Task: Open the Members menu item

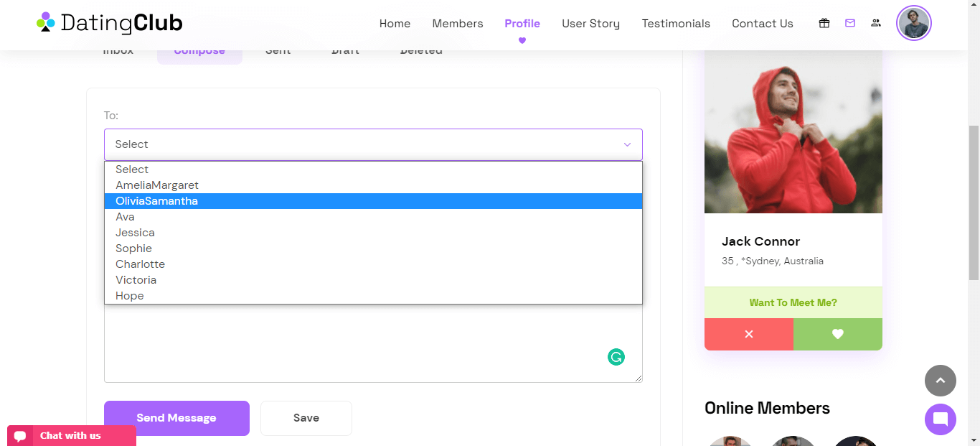Action: coord(458,24)
